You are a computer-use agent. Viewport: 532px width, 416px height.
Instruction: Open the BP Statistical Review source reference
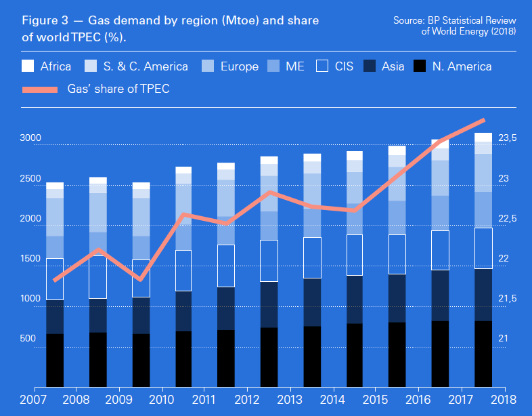[454, 26]
